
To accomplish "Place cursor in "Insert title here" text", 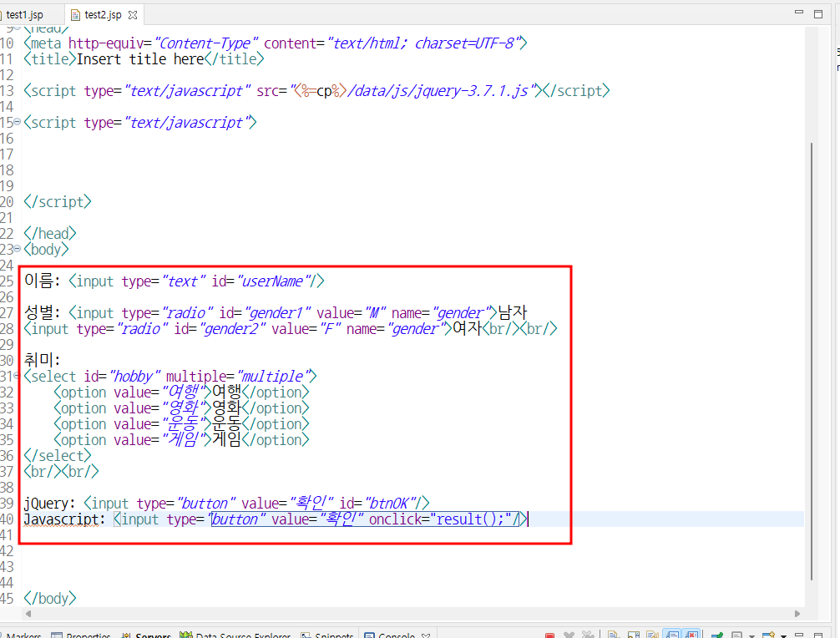I will (140, 59).
